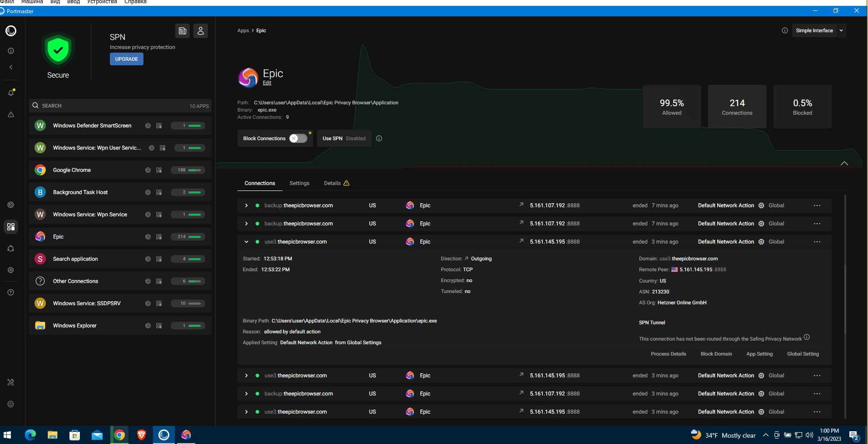The width and height of the screenshot is (868, 444).
Task: Click the connection bar on the Windows Service: SSDPSRV row
Action: coord(188,303)
